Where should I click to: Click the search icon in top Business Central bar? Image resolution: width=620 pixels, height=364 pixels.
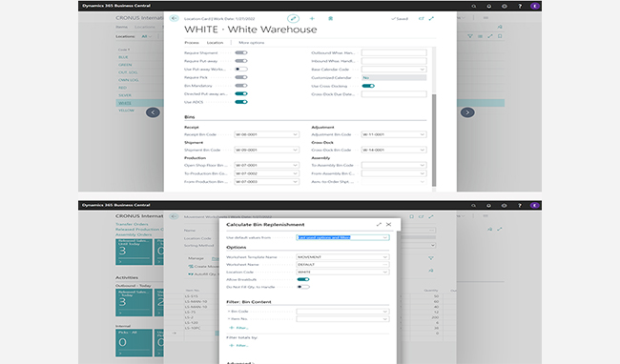tap(474, 6)
